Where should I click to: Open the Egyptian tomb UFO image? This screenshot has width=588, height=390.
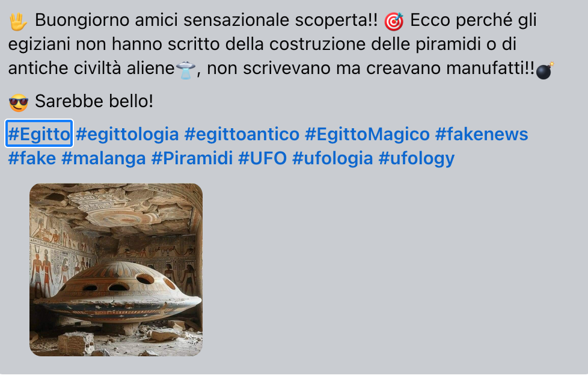click(x=116, y=270)
